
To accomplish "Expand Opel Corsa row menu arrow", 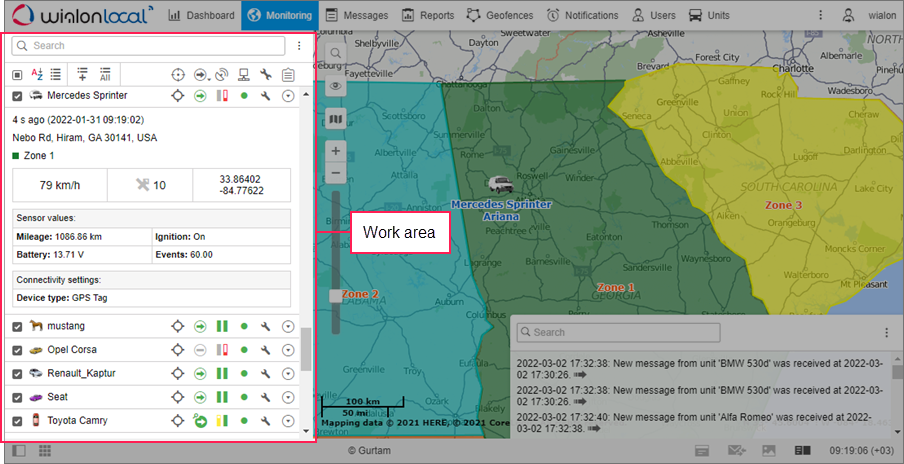I will (288, 350).
